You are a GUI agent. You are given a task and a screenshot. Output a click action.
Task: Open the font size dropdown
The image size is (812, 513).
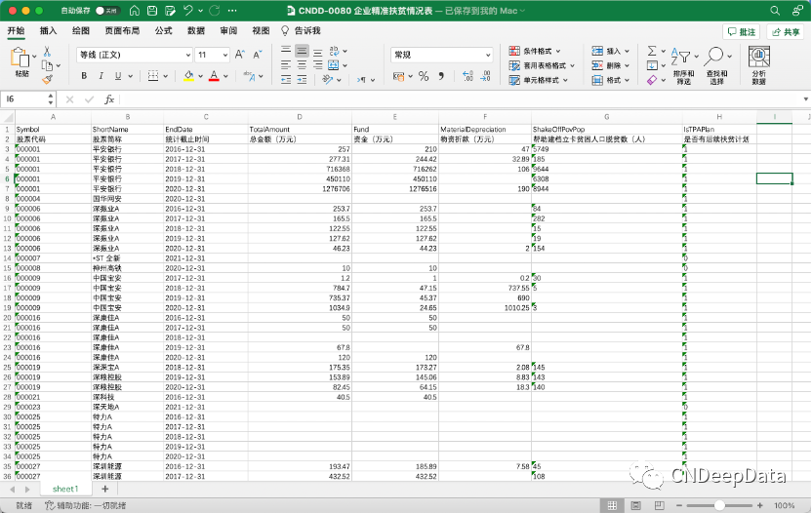click(225, 55)
